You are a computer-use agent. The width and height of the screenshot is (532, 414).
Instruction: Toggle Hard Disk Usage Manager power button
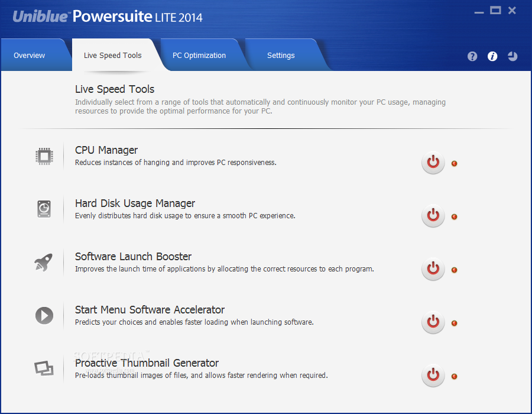coord(433,215)
